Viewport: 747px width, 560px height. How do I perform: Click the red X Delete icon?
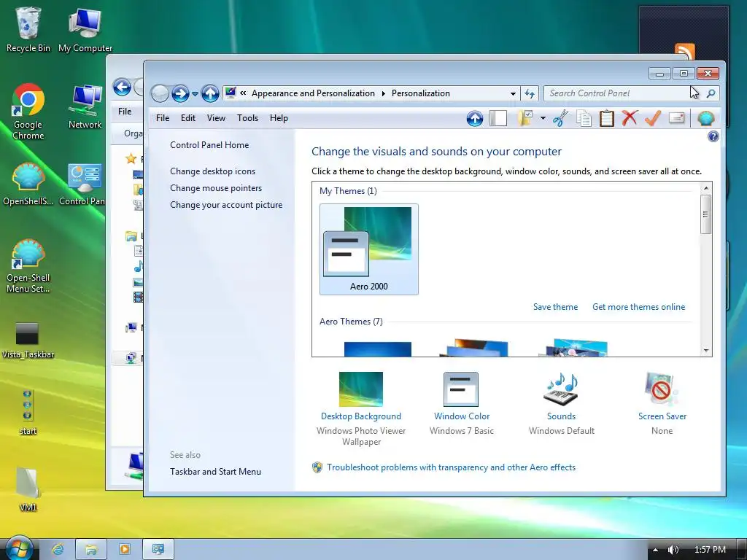click(x=630, y=118)
